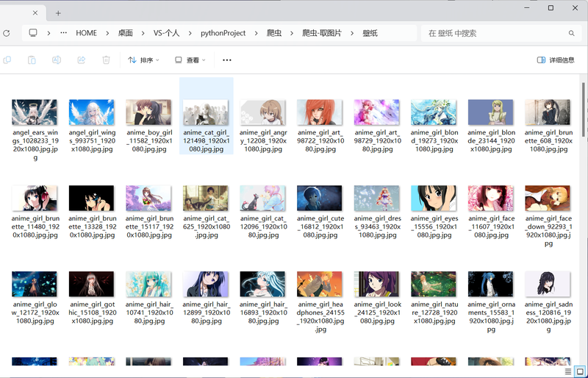Select anime_boy_girl_11582 thumbnail
Screen dimensions: 588x378
pos(148,113)
